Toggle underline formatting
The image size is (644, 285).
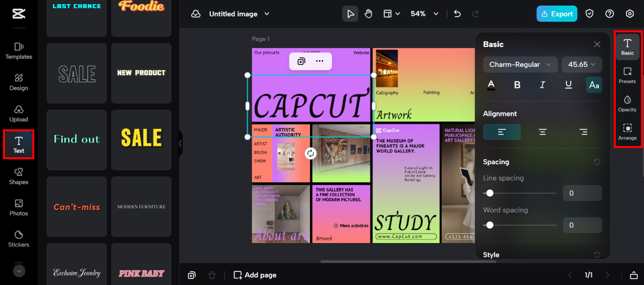click(x=568, y=85)
